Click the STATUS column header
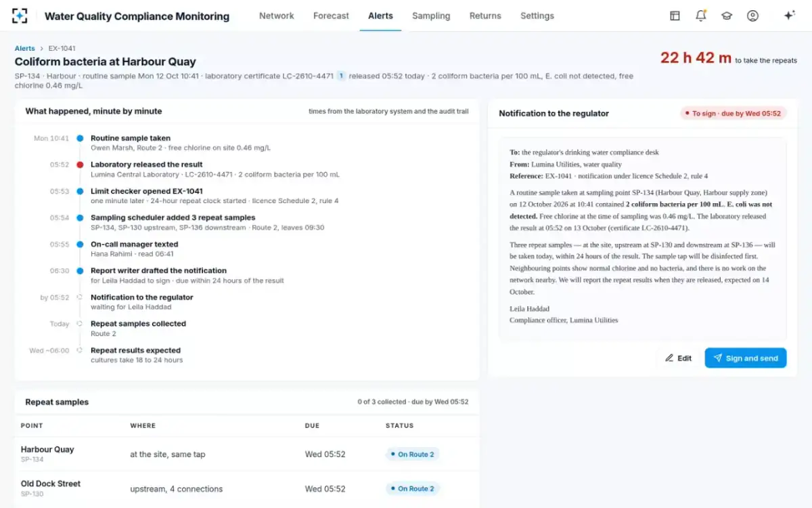Screen dimensions: 812x508 tap(399, 426)
